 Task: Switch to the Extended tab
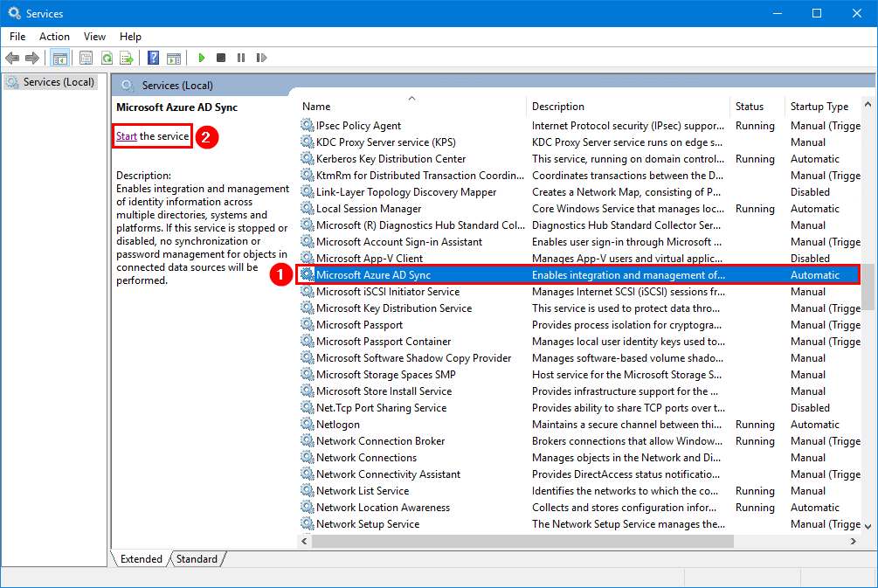142,559
